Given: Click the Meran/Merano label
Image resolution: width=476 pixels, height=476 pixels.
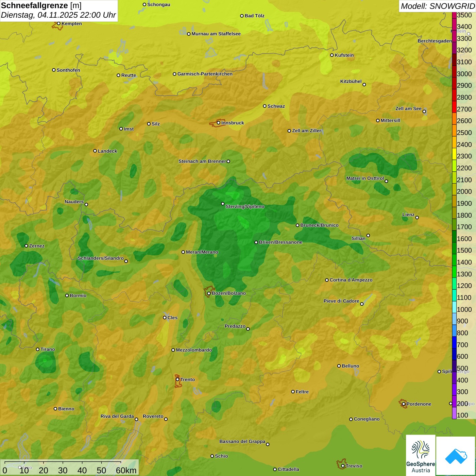Looking at the screenshot, I should [x=202, y=252].
